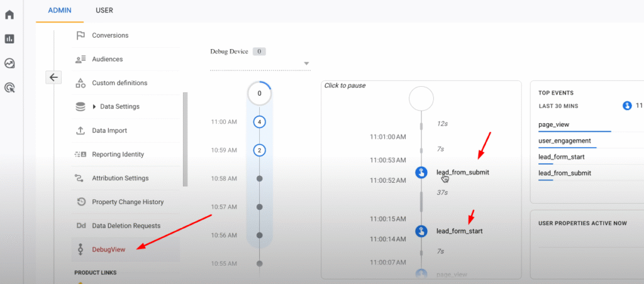Open lead_from_submit in Top Events

coord(565,173)
